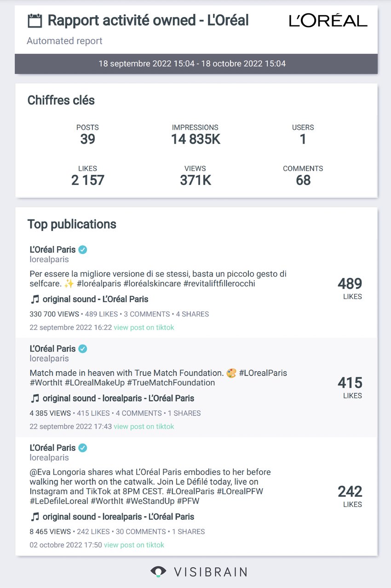The width and height of the screenshot is (391, 588).
Task: Click verified badge on first L'Oréal Paris post
Action: coord(83,250)
